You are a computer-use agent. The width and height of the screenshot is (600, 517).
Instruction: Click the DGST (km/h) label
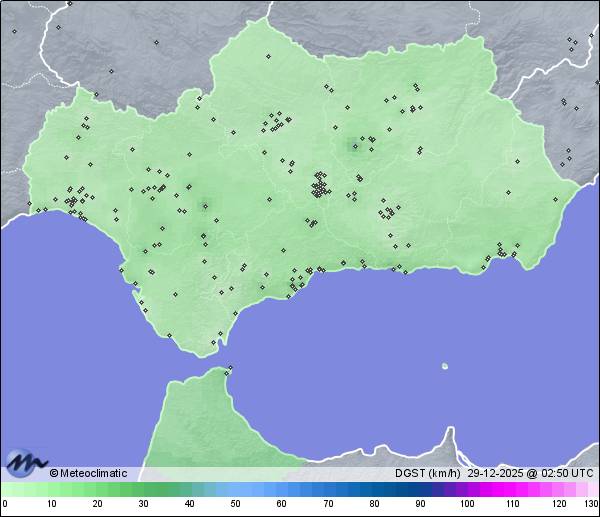tap(427, 473)
